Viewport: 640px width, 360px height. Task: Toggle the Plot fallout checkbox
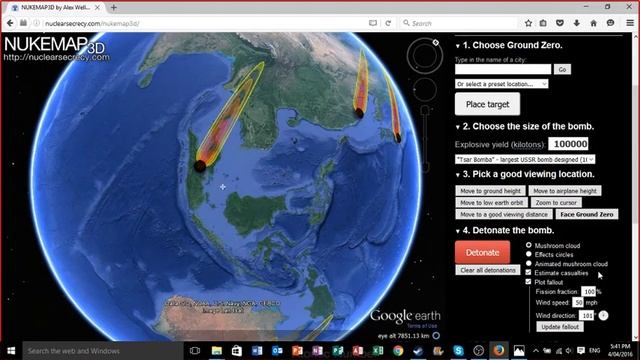tap(528, 282)
